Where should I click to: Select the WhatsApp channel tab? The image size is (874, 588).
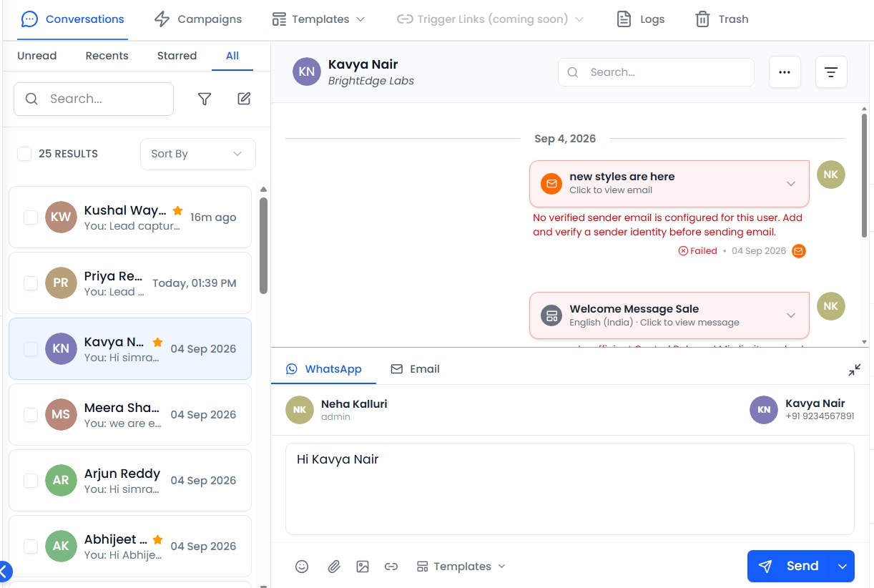click(x=324, y=369)
